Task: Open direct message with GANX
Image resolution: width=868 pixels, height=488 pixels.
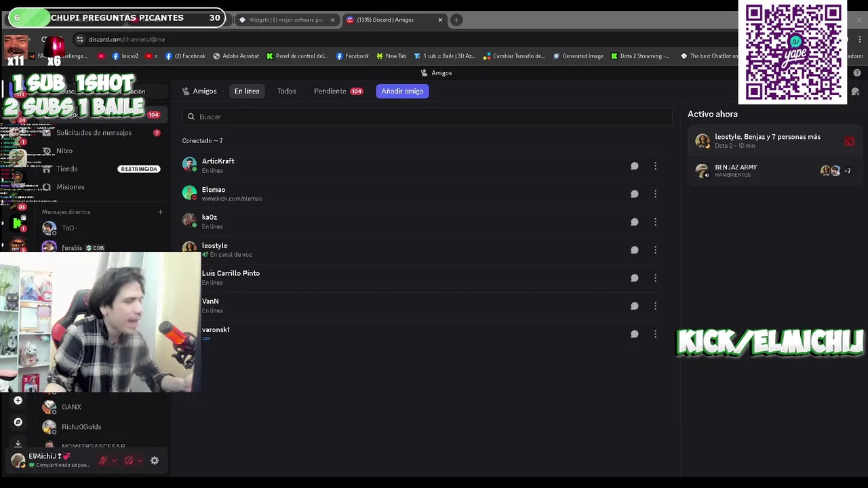Action: coord(100,407)
